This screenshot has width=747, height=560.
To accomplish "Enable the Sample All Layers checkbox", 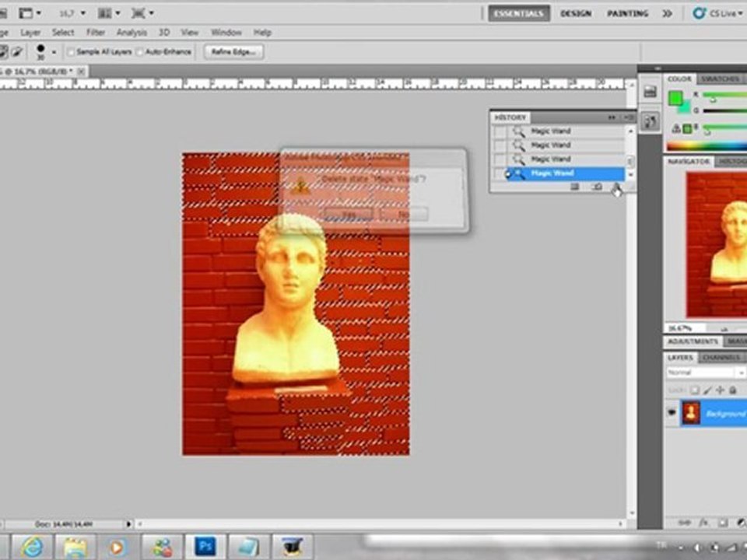I will 71,52.
